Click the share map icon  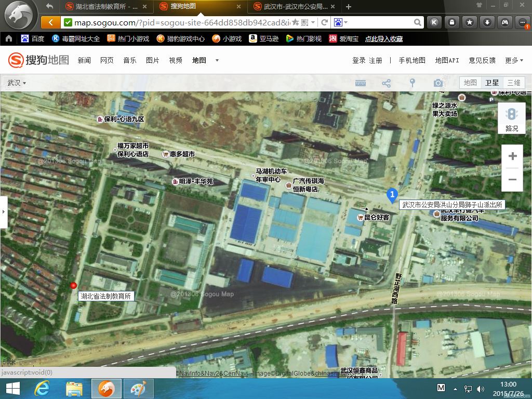(386, 83)
